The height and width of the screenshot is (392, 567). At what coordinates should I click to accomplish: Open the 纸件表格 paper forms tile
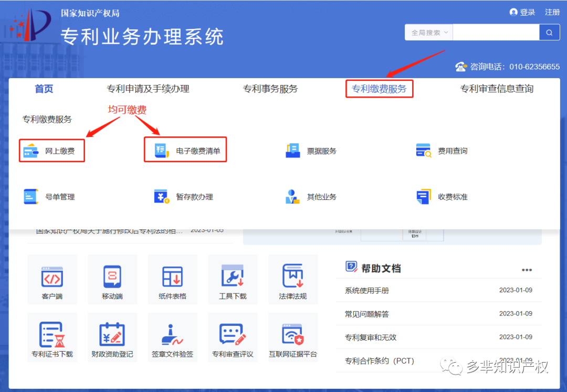pos(173,279)
